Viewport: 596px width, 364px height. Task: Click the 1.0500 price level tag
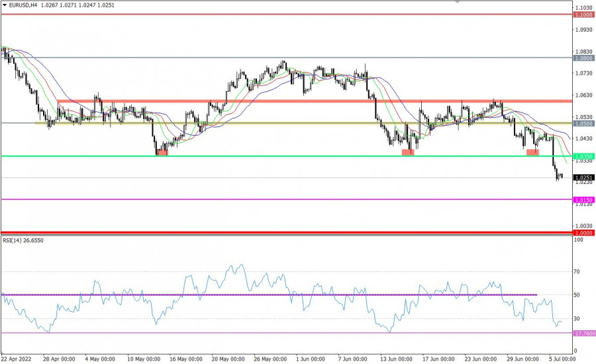[583, 123]
